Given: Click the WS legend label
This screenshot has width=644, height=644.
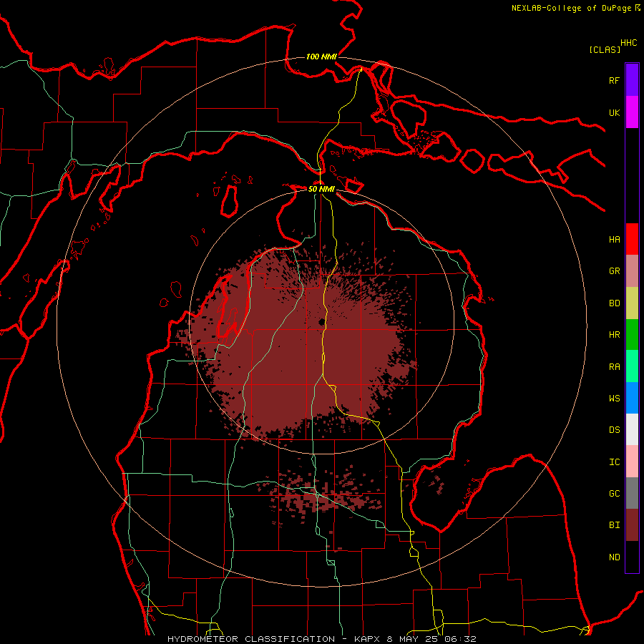Looking at the screenshot, I should click(614, 398).
